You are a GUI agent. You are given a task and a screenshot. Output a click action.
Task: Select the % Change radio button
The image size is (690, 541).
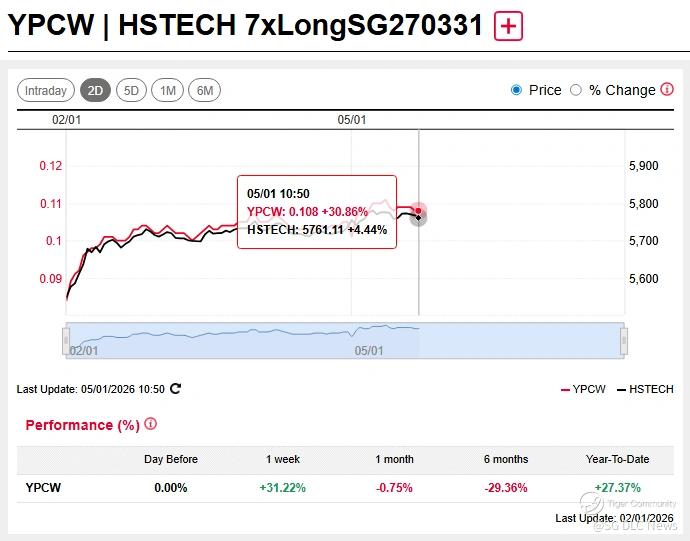(576, 90)
